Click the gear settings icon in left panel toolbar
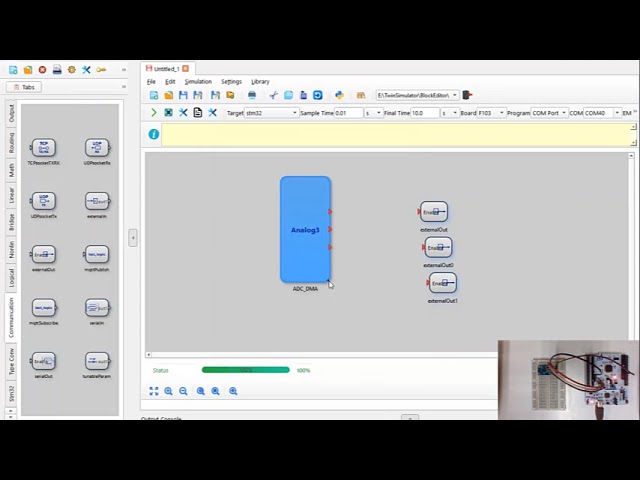640x480 pixels. [x=72, y=70]
